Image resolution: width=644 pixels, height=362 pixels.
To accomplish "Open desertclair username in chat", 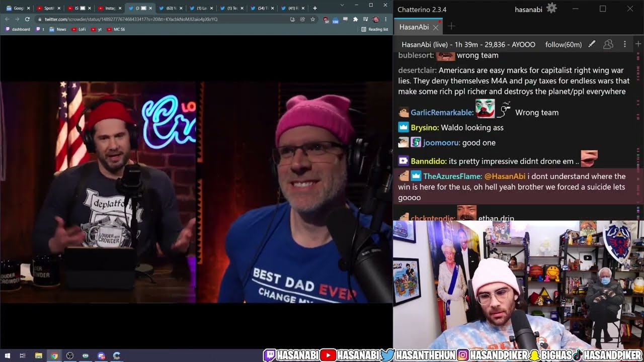I will (x=417, y=70).
